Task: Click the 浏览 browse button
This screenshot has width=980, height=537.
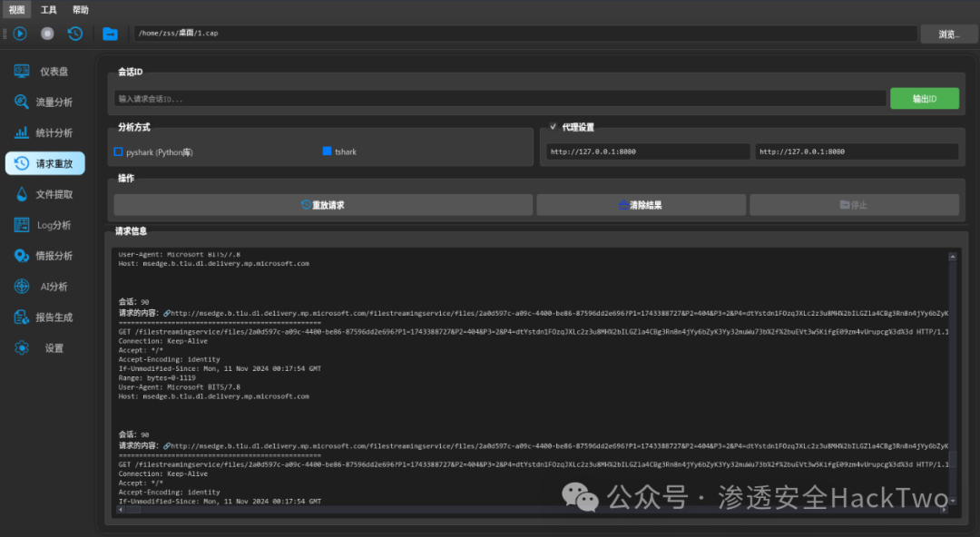Action: pos(949,34)
